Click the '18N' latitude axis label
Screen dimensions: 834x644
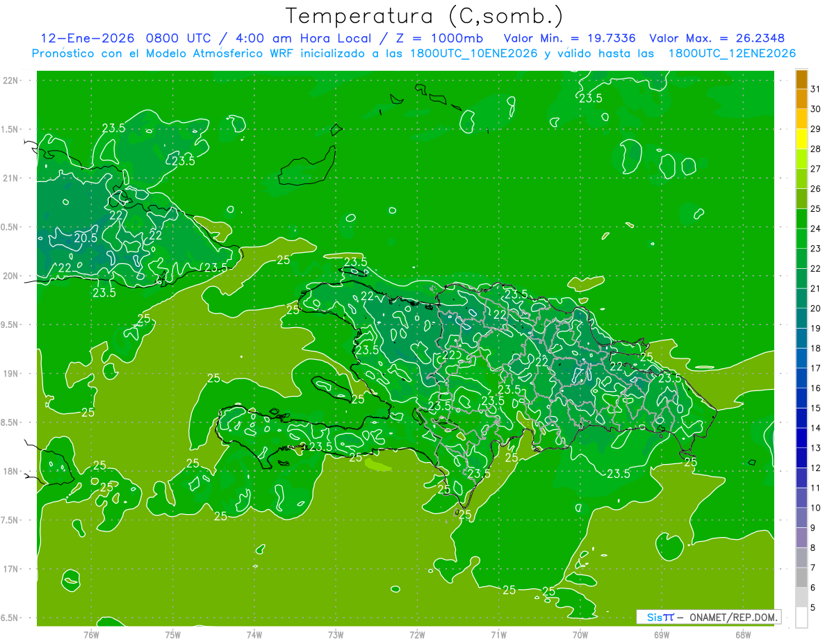(11, 471)
